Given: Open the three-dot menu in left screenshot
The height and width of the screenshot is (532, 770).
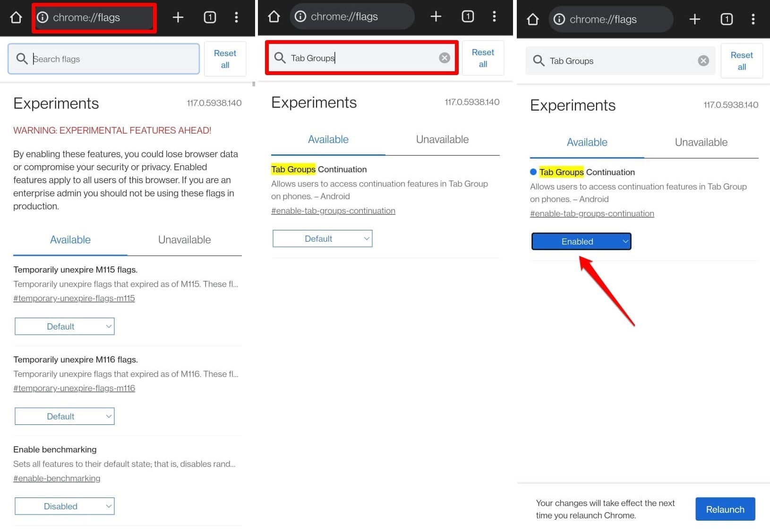Looking at the screenshot, I should click(x=236, y=17).
